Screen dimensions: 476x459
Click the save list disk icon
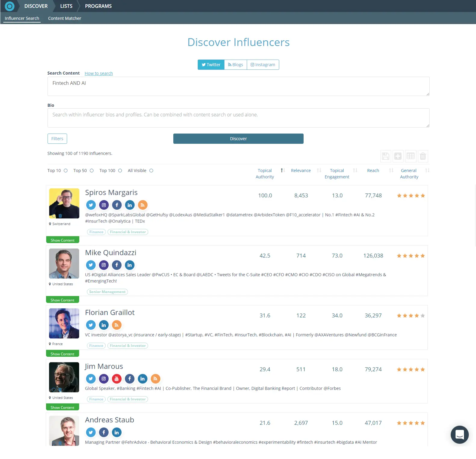[385, 156]
